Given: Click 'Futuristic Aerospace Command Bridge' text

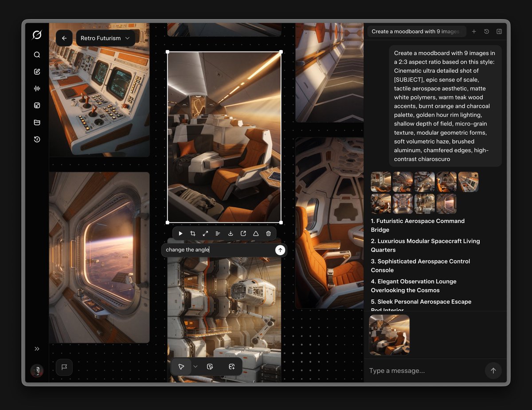Looking at the screenshot, I should pos(418,225).
